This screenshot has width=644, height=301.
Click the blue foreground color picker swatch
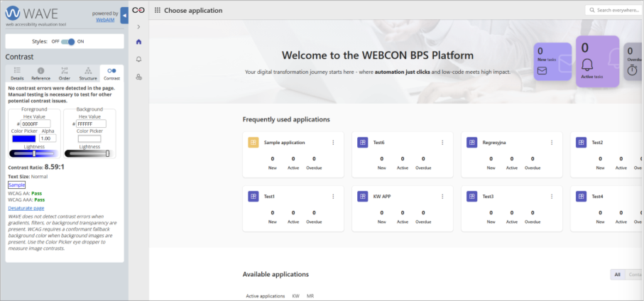[x=23, y=138]
